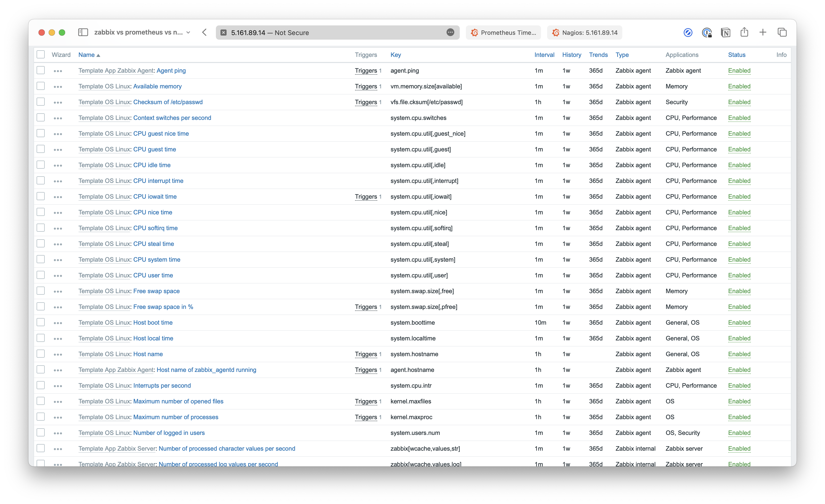Check the Available memory item checkbox
Viewport: 825px width, 504px height.
(x=41, y=86)
